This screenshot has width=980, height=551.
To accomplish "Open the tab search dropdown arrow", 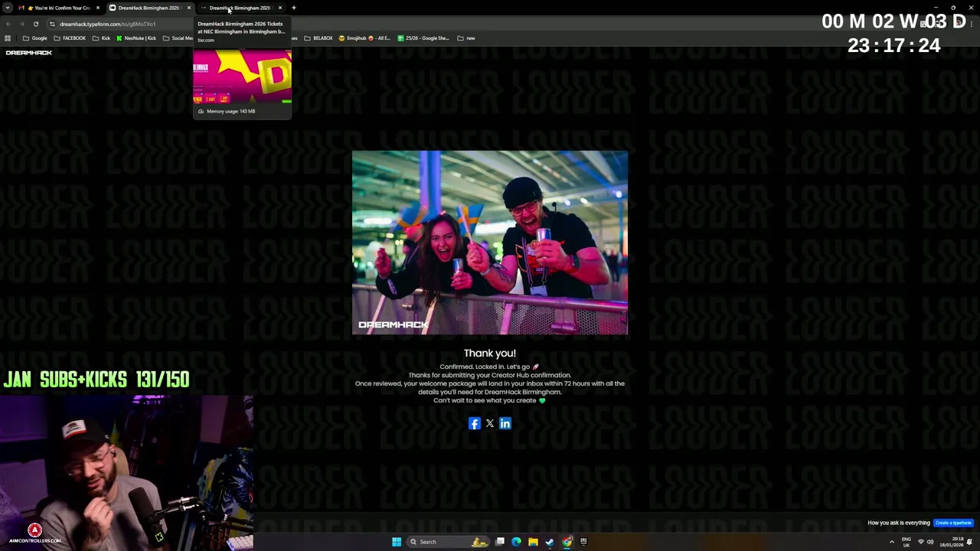I will click(x=8, y=8).
